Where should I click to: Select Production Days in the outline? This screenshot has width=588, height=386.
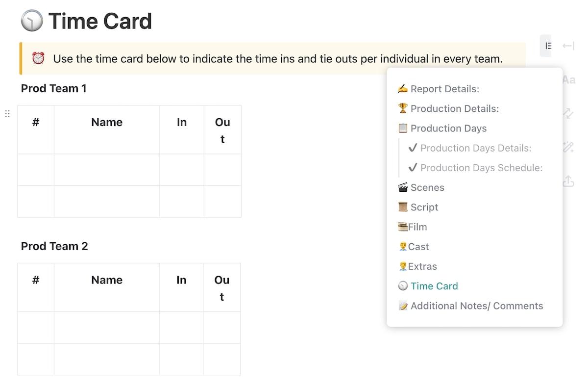coord(448,128)
